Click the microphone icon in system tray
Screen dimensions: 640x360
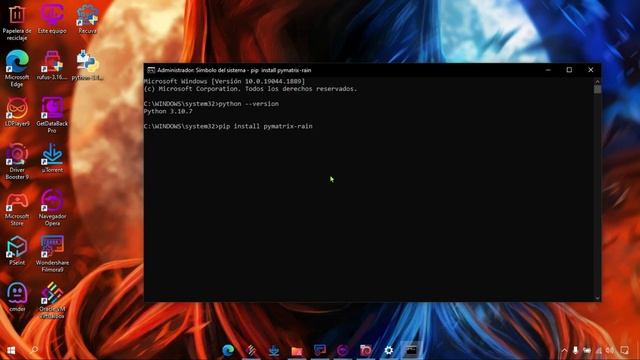575,350
